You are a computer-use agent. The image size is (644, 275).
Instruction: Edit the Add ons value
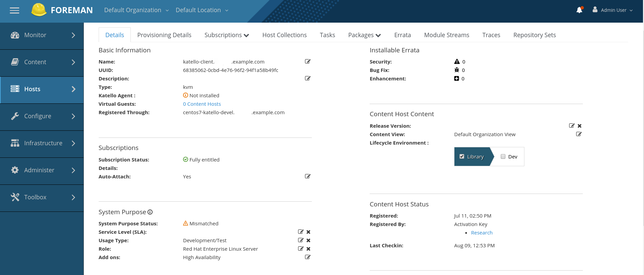(307, 257)
